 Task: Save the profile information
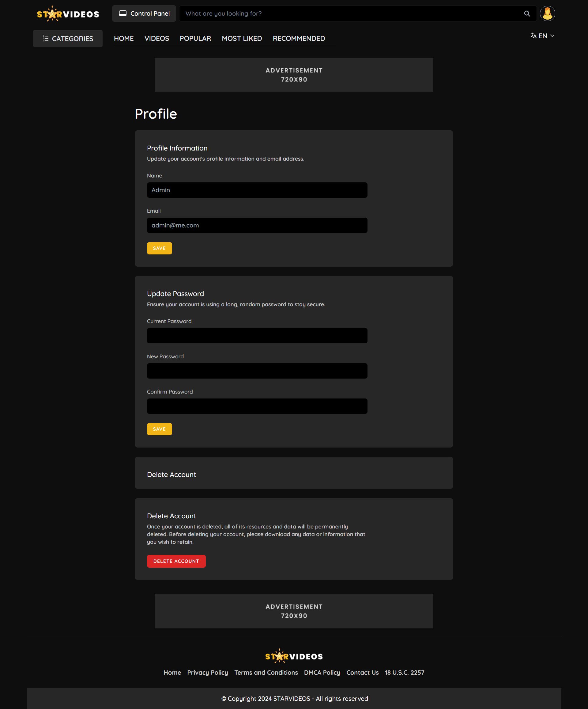pos(159,248)
